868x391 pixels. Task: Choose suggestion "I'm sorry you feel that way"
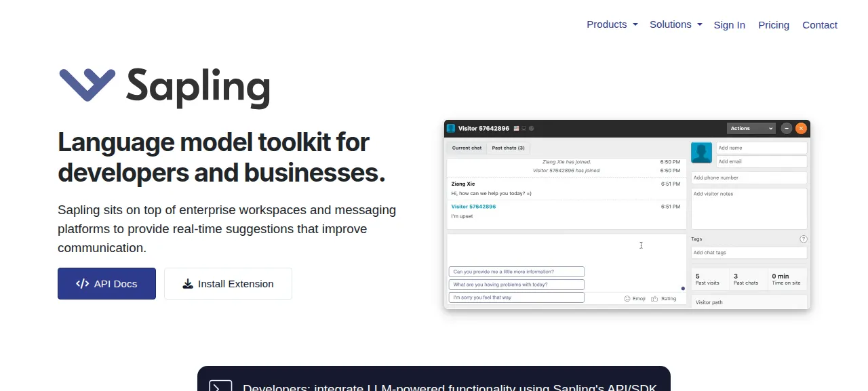516,297
